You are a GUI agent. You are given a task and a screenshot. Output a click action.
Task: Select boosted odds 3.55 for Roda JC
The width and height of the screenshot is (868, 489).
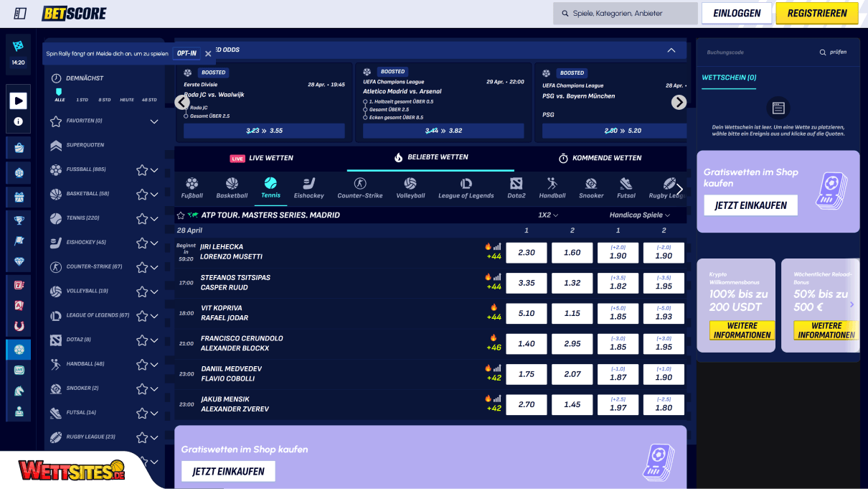pos(264,131)
